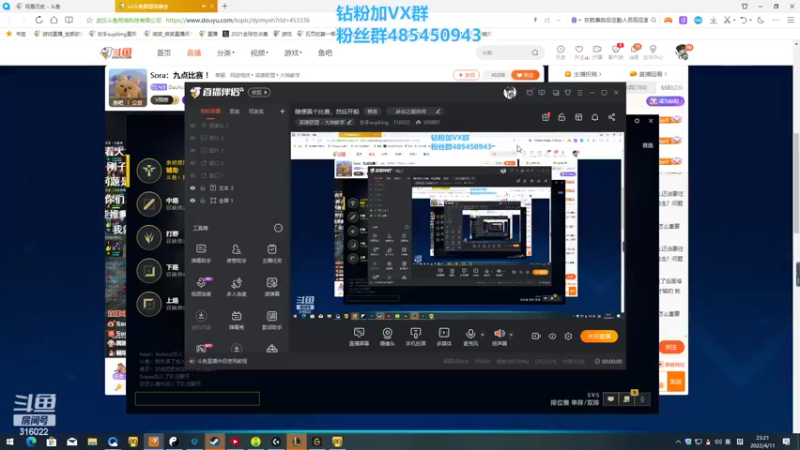Go to 鱼吧 in Douyu navigation
800x450 pixels.
point(325,53)
